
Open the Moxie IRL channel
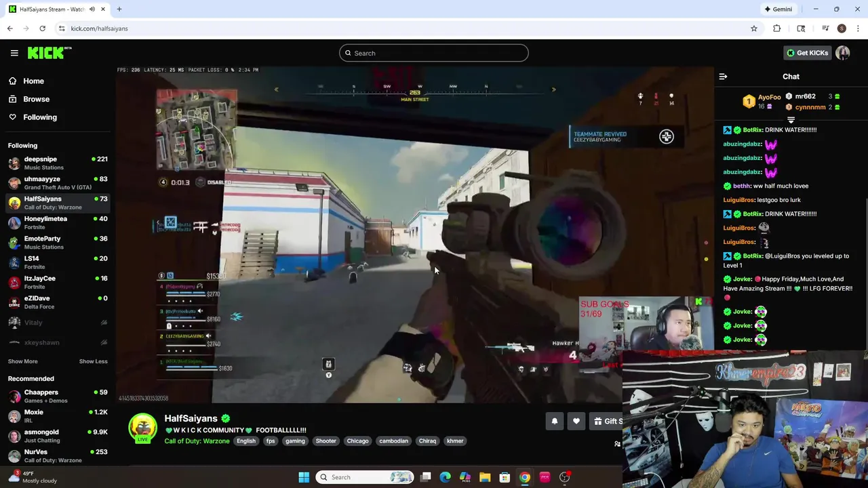(x=58, y=416)
